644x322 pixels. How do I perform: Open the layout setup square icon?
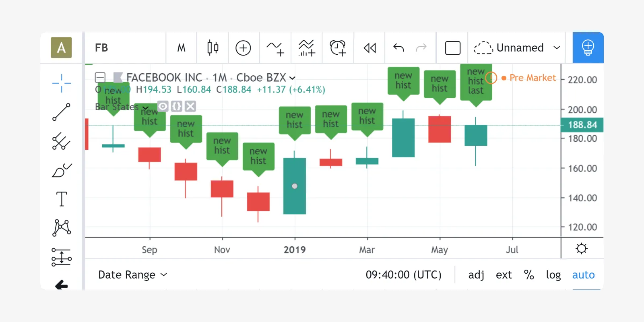click(x=453, y=48)
